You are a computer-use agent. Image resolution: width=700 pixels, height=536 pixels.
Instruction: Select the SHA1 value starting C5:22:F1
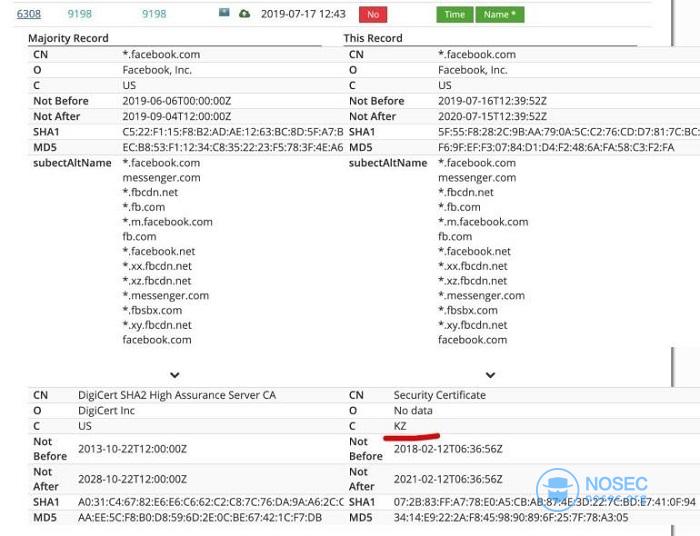(233, 132)
